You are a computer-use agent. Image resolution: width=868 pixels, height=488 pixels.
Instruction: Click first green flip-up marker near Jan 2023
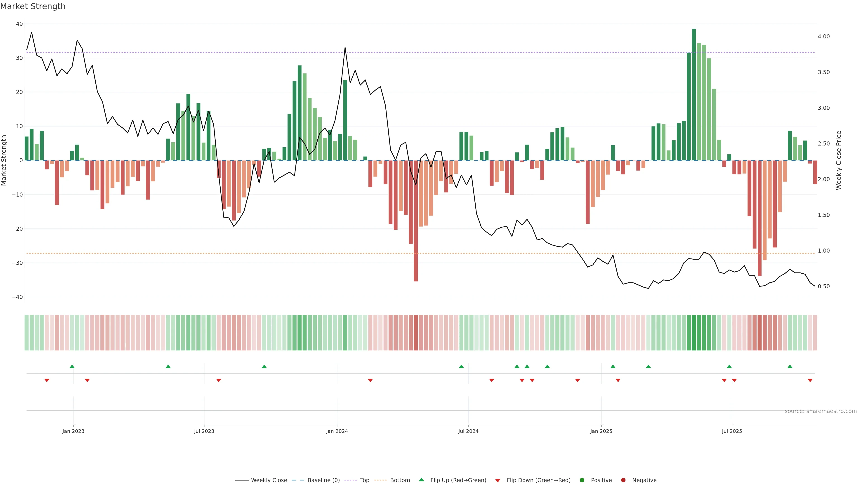(72, 366)
